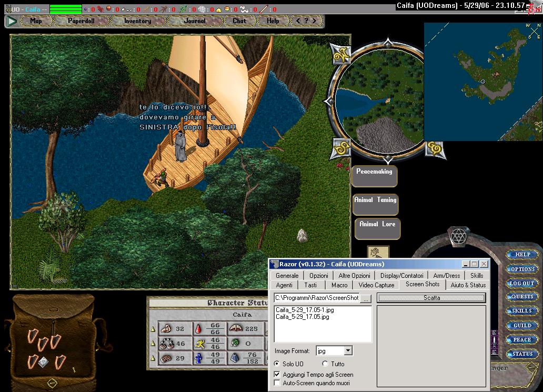Select Caifa_5-29_17.05.jpg in the screenshot list
Screen dimensions: 543x392
[x=303, y=317]
